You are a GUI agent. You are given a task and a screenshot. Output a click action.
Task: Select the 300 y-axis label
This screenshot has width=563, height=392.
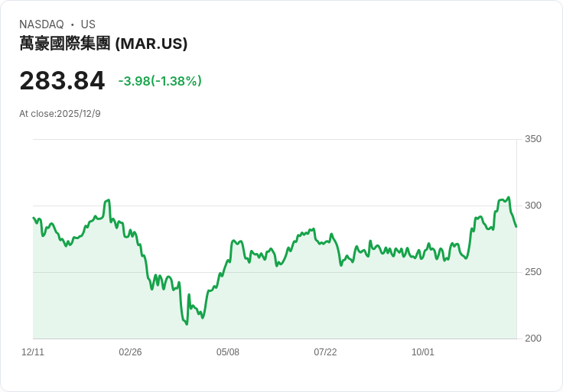(533, 205)
